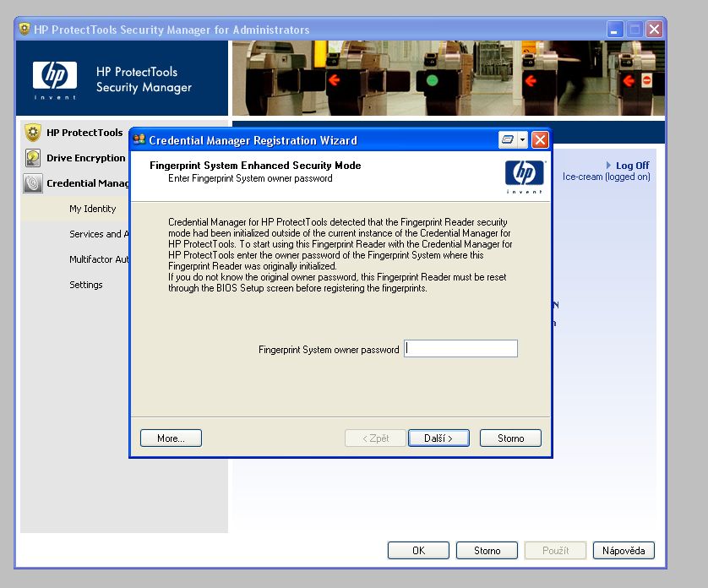Close the Credential Manager Registration Wizard
The width and height of the screenshot is (708, 588).
pyautogui.click(x=540, y=140)
